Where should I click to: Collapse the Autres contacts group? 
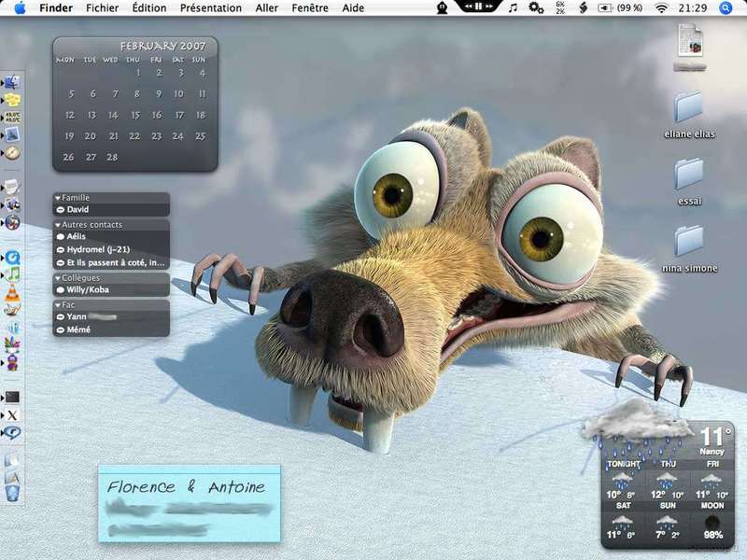58,225
